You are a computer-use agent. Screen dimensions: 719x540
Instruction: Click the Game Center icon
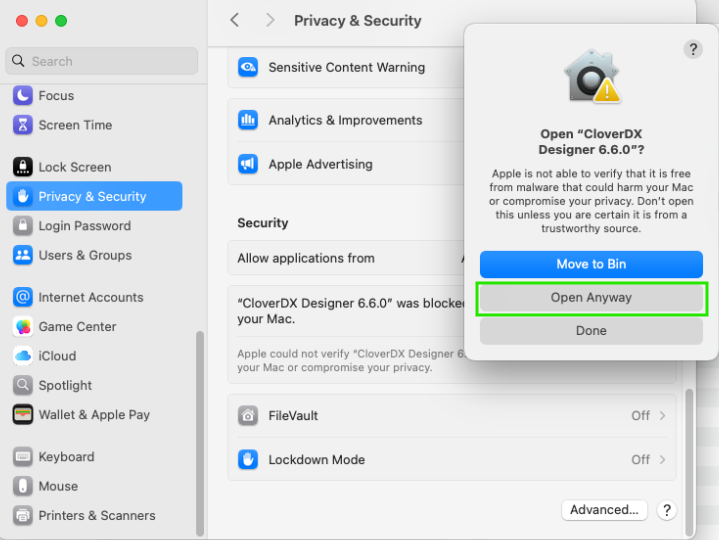[22, 326]
